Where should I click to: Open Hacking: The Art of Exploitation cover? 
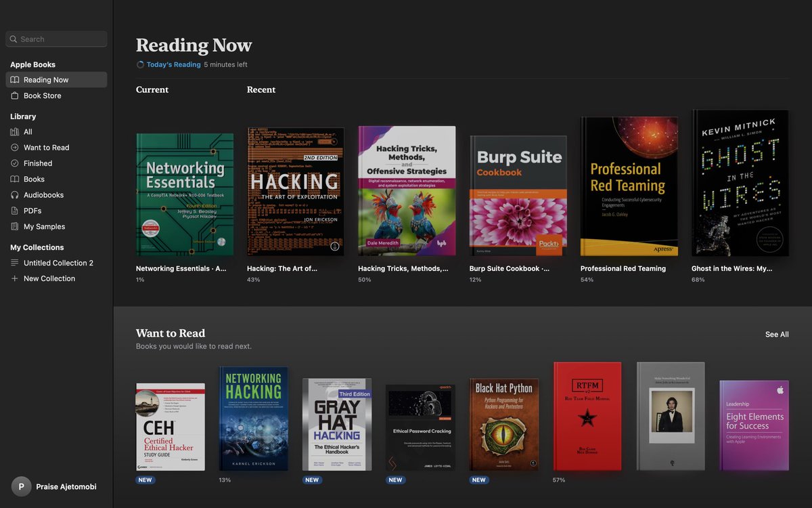point(296,192)
